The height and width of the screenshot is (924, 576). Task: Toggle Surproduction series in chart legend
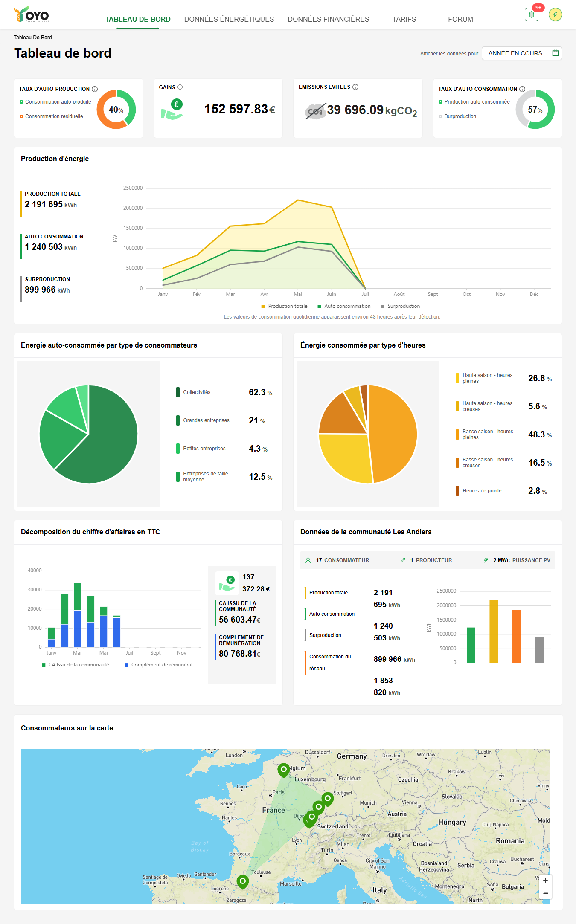pos(400,306)
